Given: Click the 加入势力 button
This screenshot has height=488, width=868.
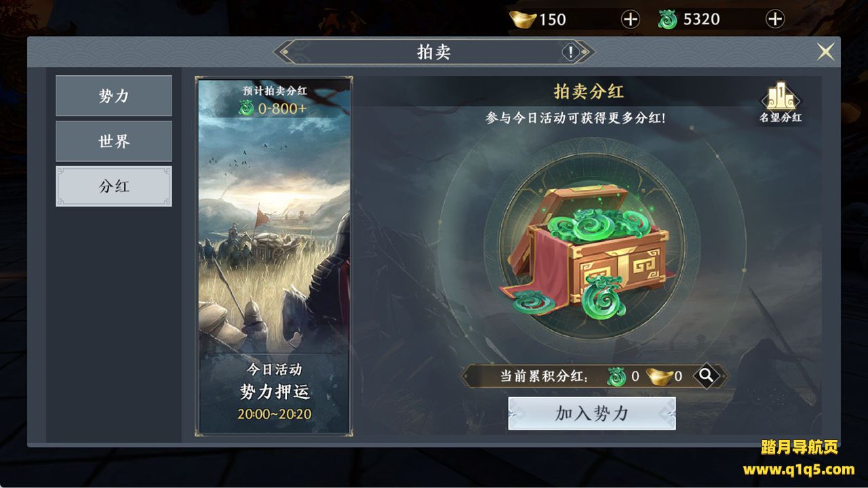Looking at the screenshot, I should pos(592,413).
